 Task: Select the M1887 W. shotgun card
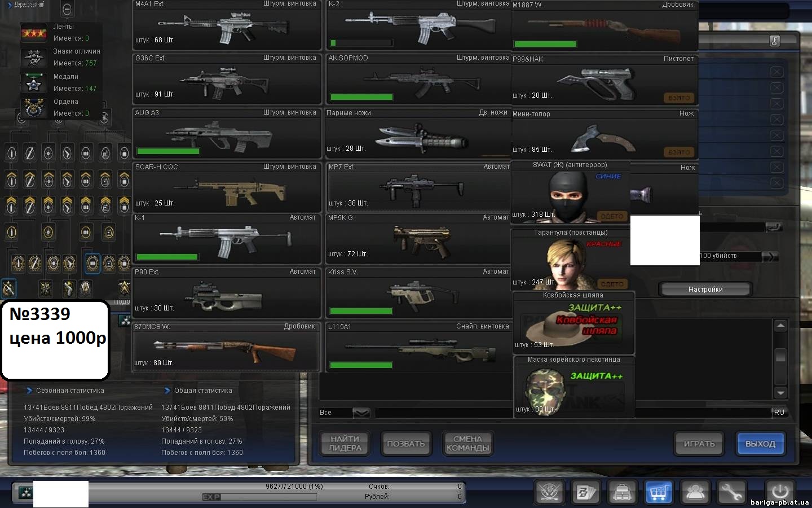[x=604, y=25]
